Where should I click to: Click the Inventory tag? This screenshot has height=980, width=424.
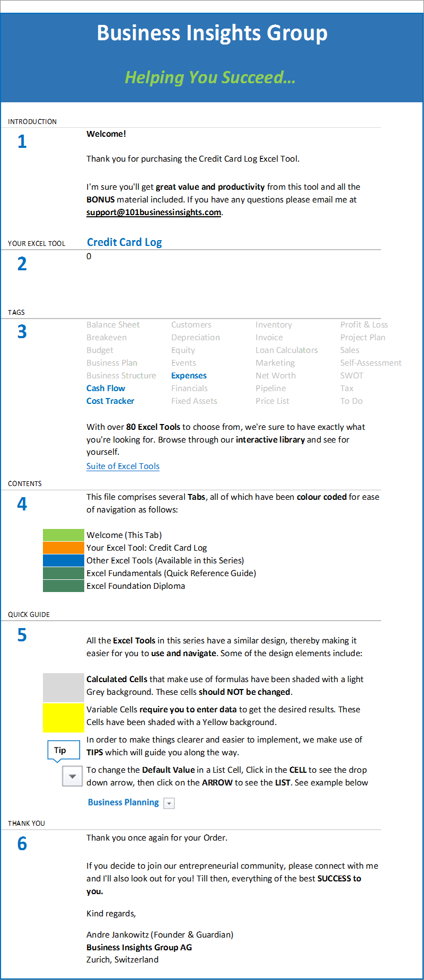click(274, 324)
